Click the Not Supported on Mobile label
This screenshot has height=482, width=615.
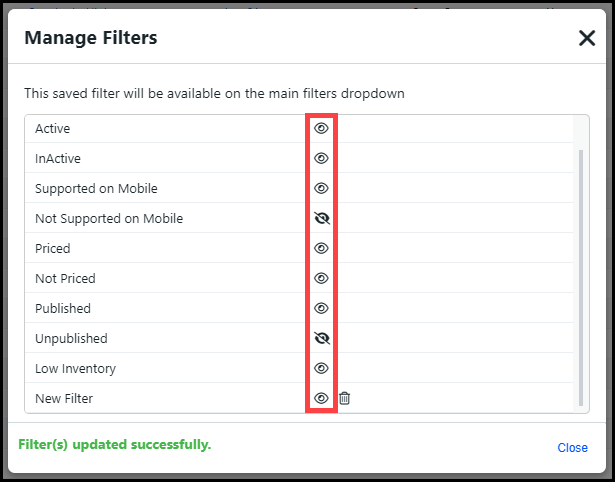point(109,219)
